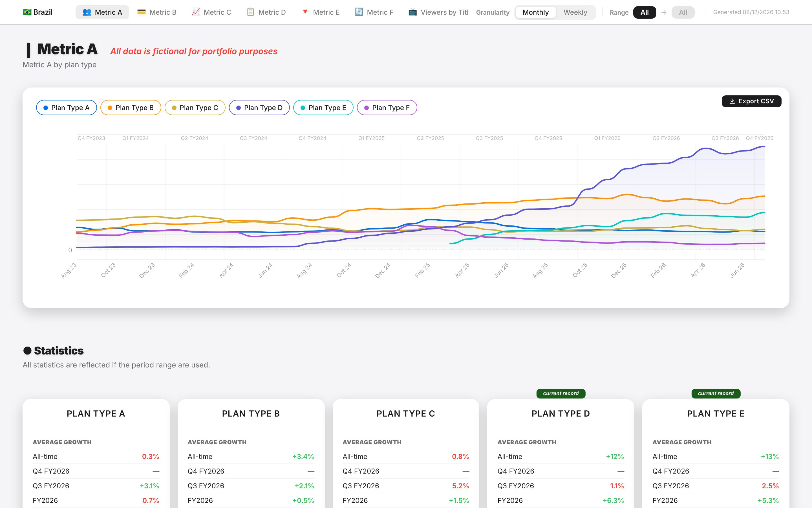Click Plan Type D FY2026 value +6.3%

pyautogui.click(x=613, y=501)
